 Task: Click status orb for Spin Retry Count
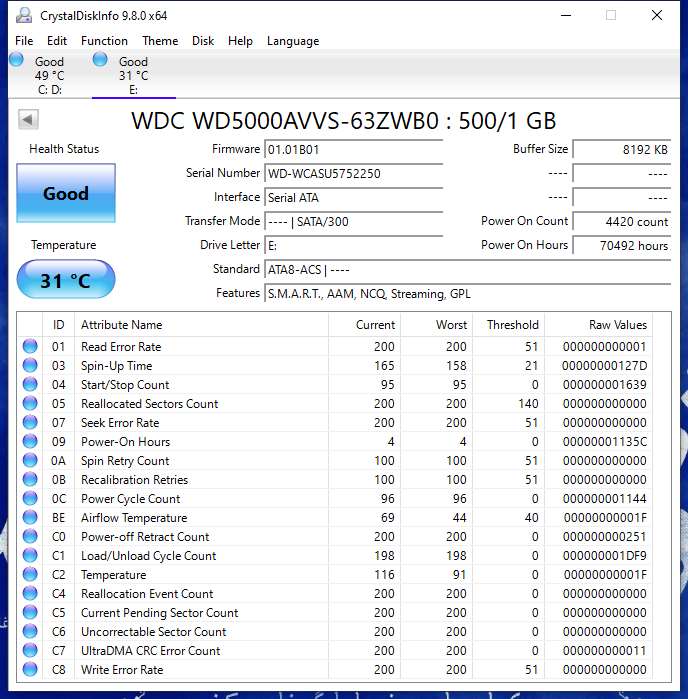30,460
